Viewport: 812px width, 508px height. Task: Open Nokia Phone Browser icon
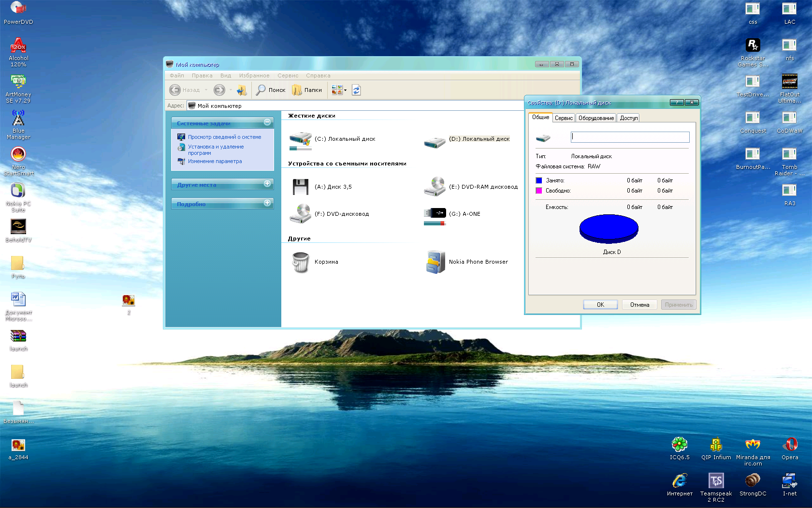pos(435,262)
